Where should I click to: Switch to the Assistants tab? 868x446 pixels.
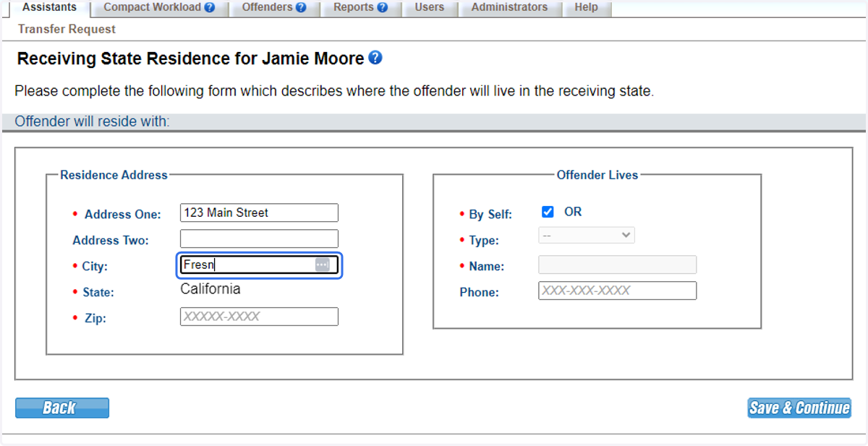coord(49,7)
